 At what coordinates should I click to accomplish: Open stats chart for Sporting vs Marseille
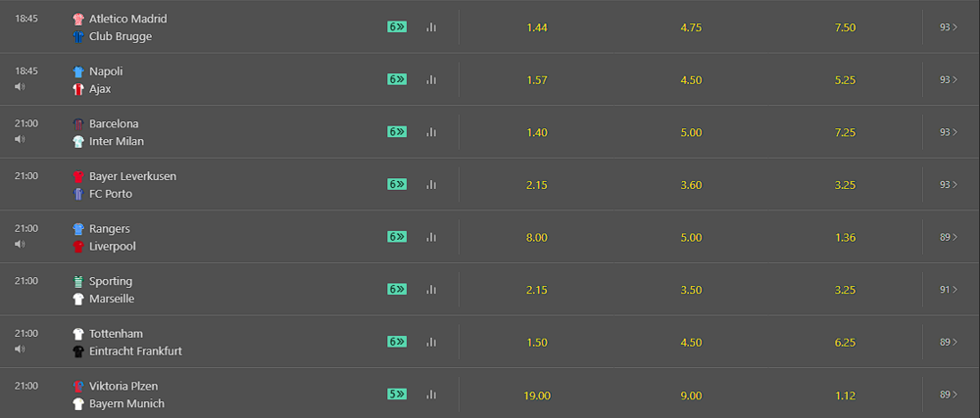pos(430,290)
